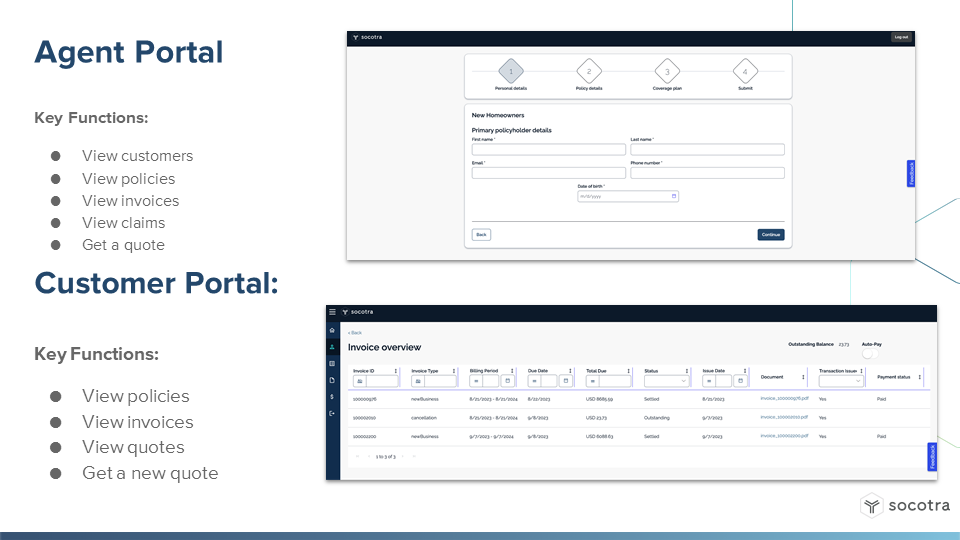The height and width of the screenshot is (540, 960).
Task: Open the hamburger menu in Customer Portal
Action: 332,312
